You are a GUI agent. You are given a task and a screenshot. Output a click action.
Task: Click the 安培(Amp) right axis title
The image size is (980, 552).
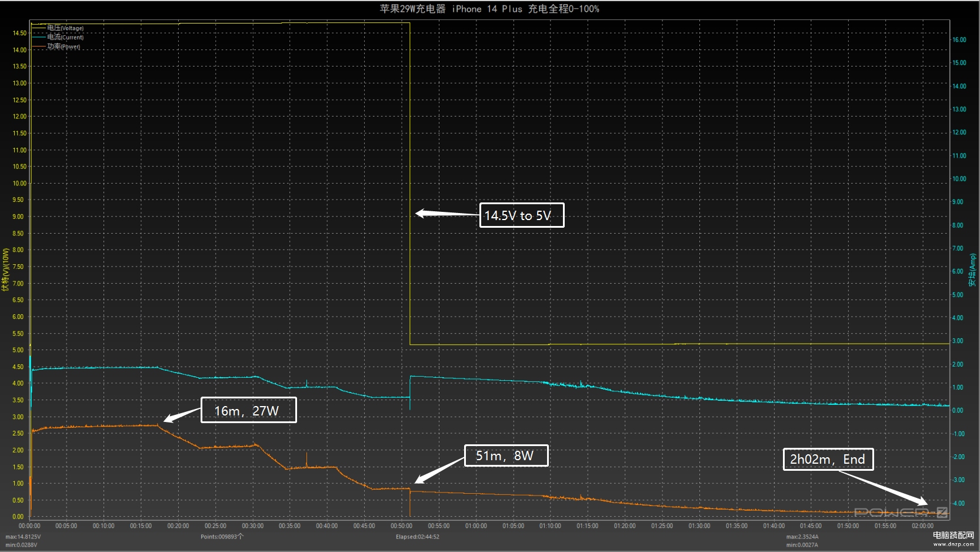coord(972,270)
